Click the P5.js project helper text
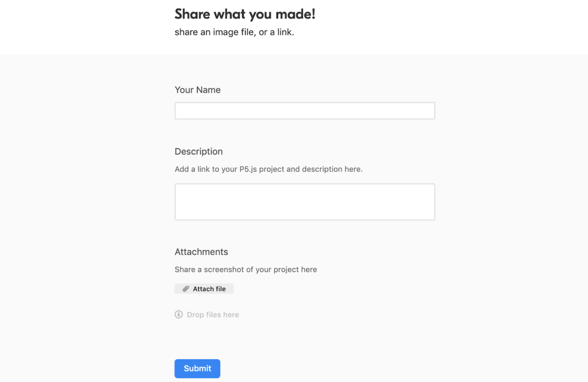The image size is (588, 382). pyautogui.click(x=268, y=169)
